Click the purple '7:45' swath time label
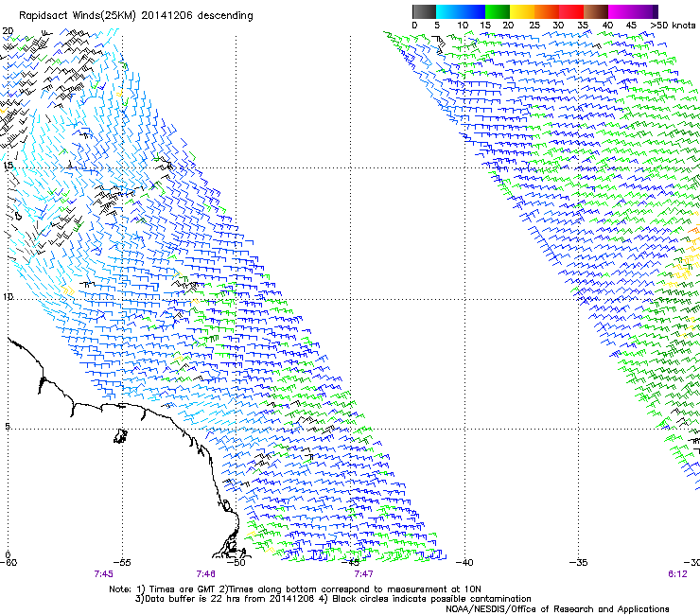The height and width of the screenshot is (615, 700). (103, 574)
